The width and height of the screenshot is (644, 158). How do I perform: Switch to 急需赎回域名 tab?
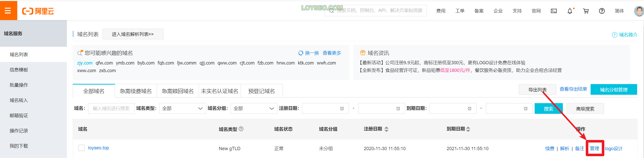(178, 91)
